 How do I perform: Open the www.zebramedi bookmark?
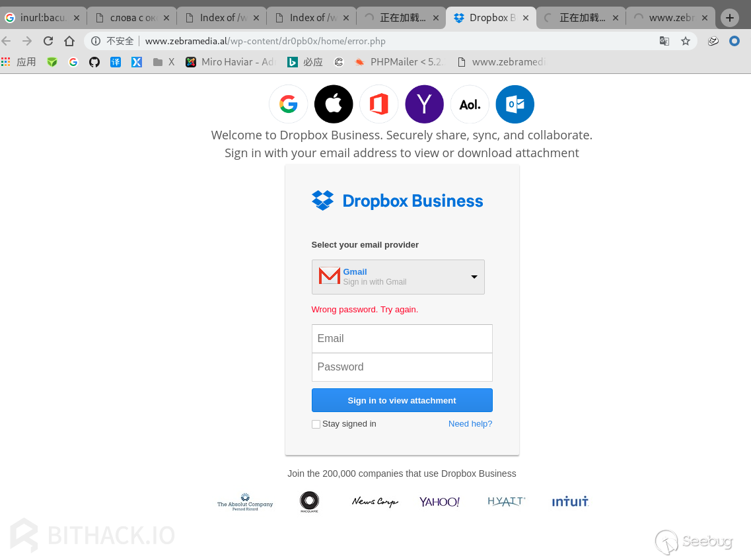tap(501, 62)
